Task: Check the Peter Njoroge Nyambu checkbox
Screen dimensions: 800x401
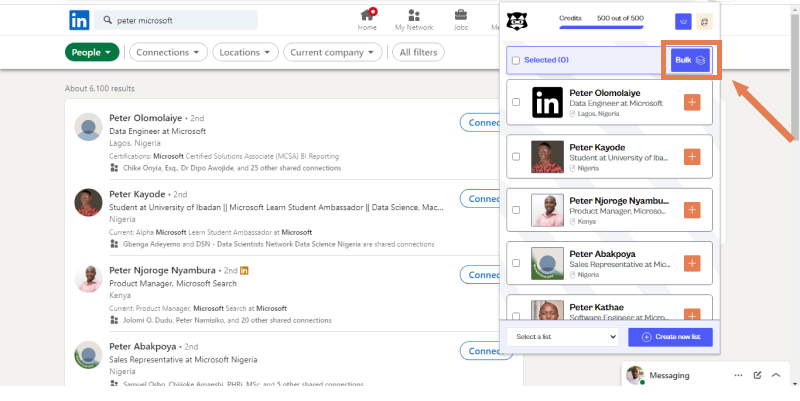Action: click(516, 210)
